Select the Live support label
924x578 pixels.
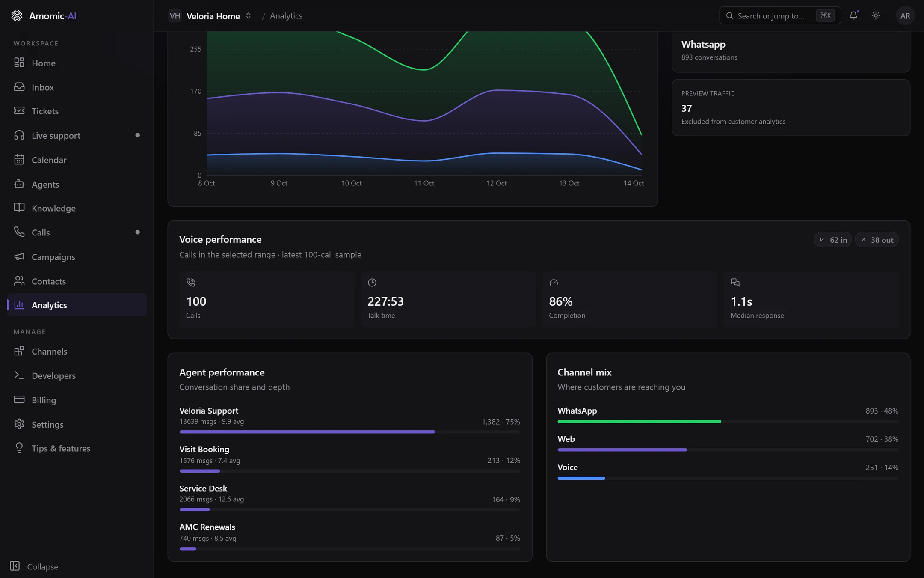pyautogui.click(x=56, y=136)
